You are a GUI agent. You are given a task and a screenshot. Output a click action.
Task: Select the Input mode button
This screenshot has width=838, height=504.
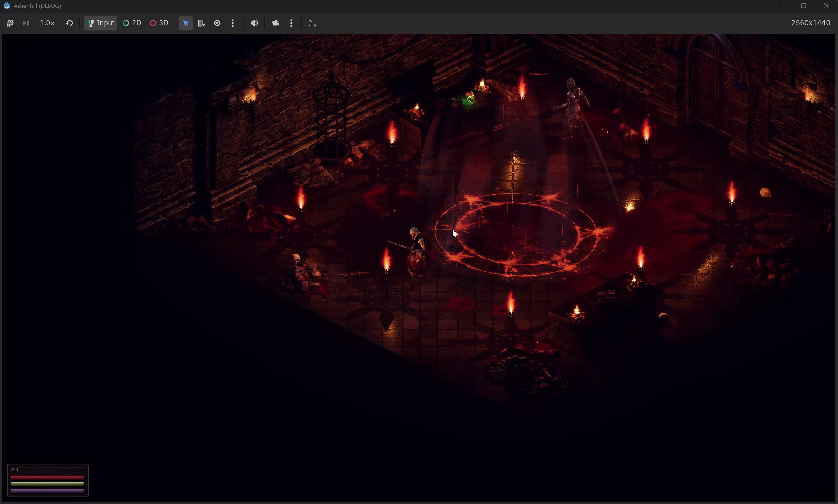(101, 23)
